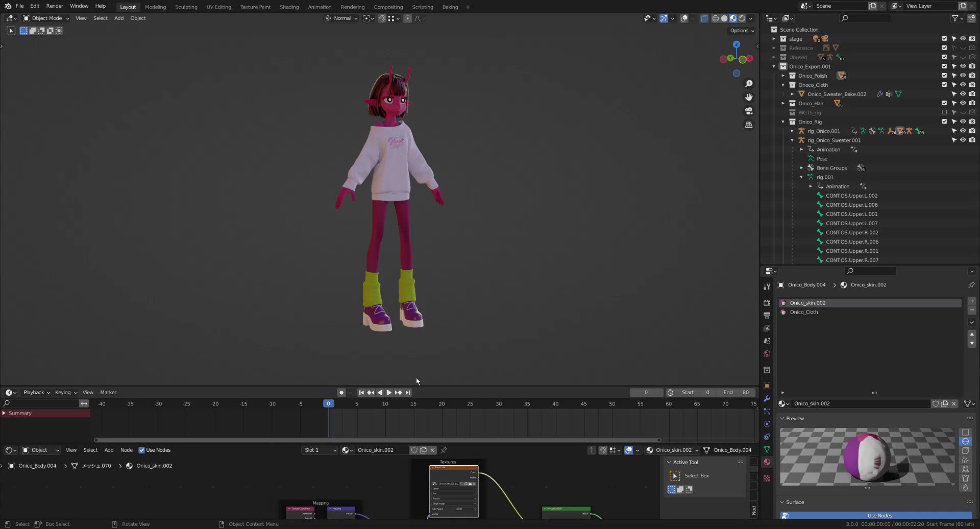Open the World properties tab

(x=767, y=354)
